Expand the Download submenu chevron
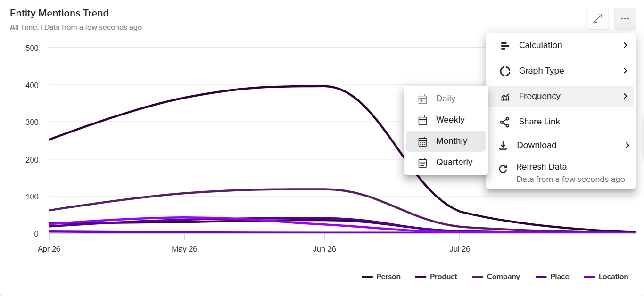The width and height of the screenshot is (644, 296). [627, 145]
